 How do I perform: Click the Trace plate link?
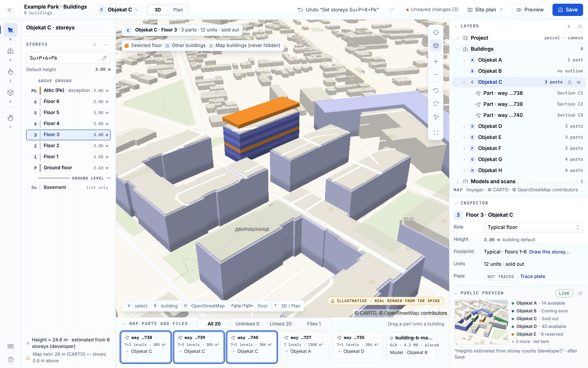(x=532, y=276)
